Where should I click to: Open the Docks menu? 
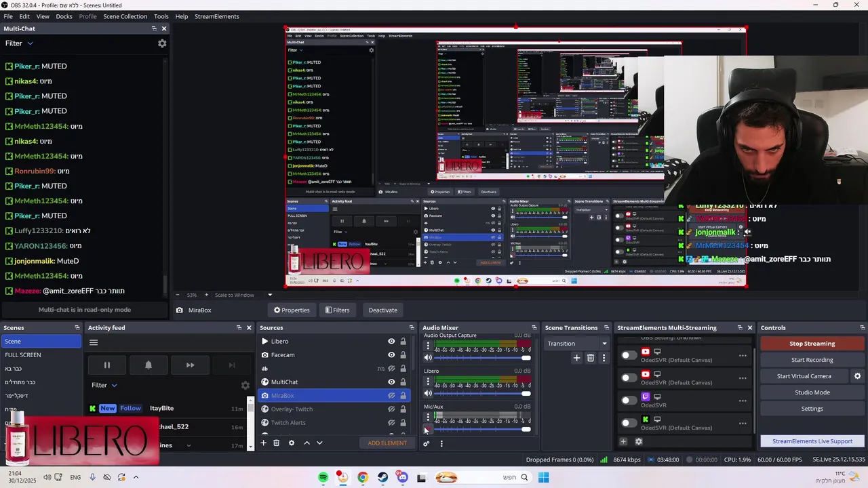tap(64, 16)
